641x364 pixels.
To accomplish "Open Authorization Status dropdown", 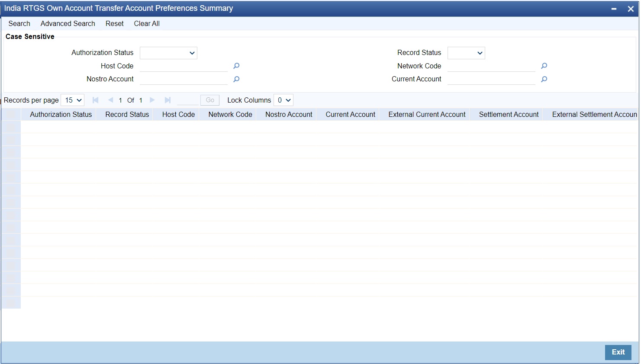I will coord(168,53).
